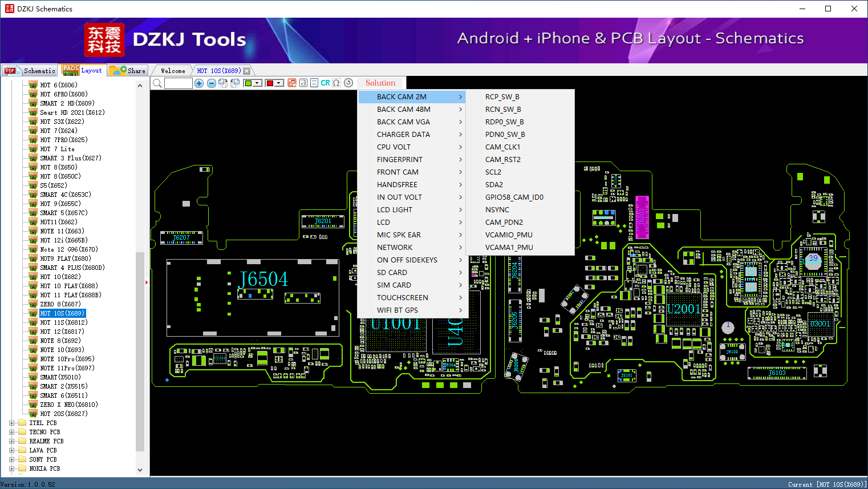868x489 pixels.
Task: Expand the TECNO PCB folder
Action: pyautogui.click(x=12, y=432)
